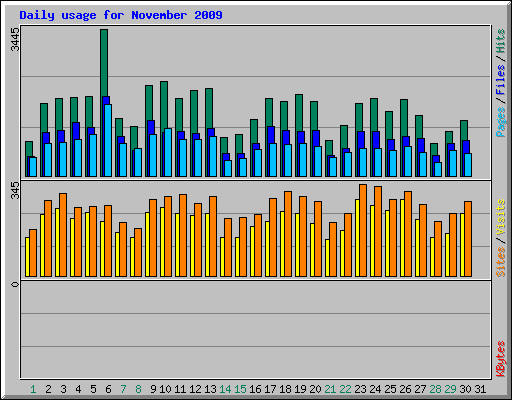Click day '16' on the x-axis
The image size is (512, 400).
pyautogui.click(x=255, y=389)
